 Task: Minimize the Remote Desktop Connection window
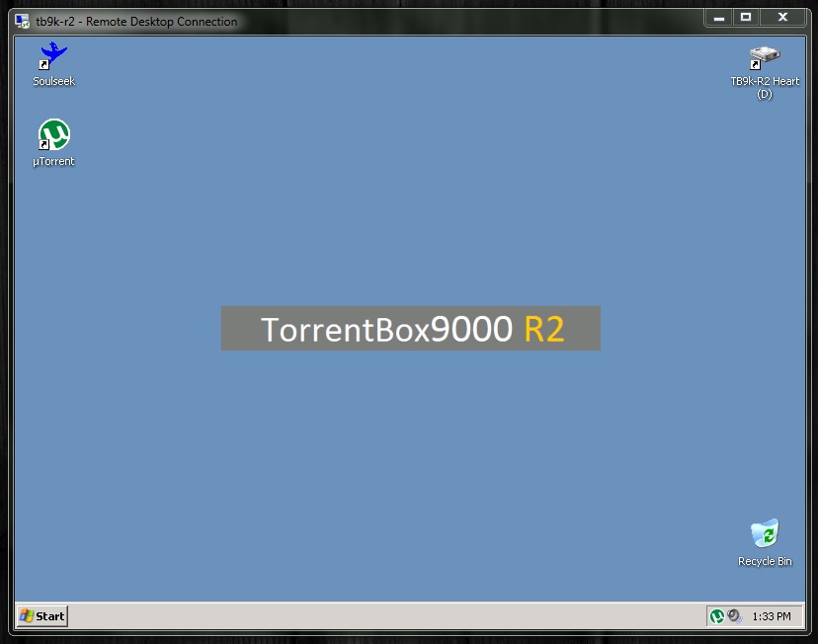(x=719, y=17)
